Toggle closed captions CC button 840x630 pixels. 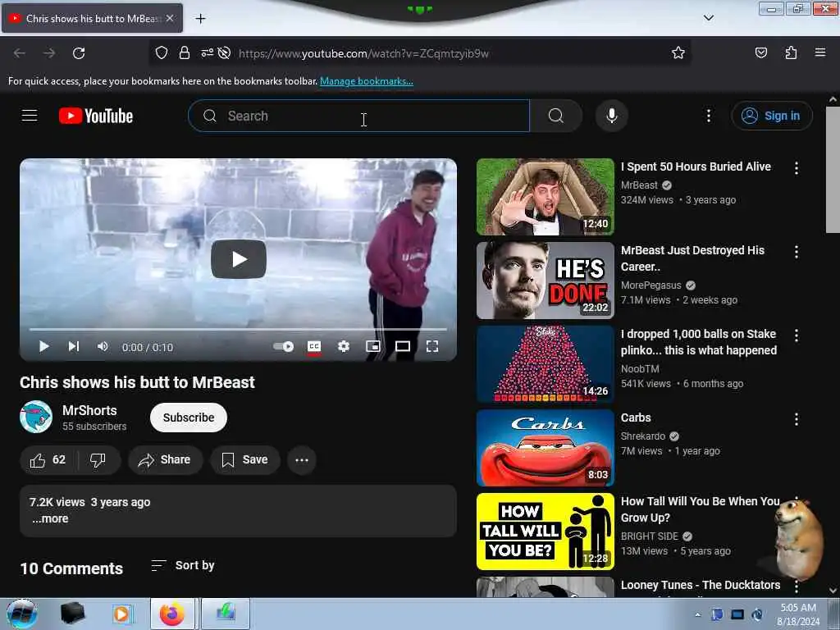tap(314, 347)
